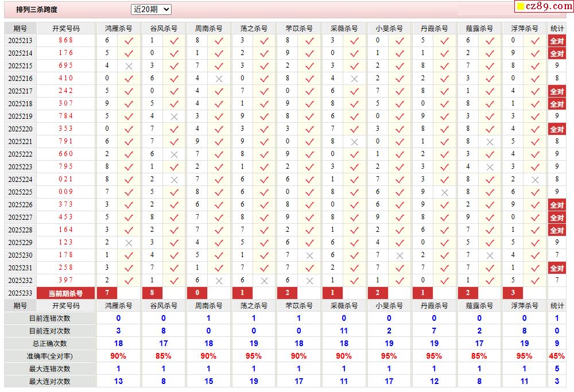Click draw number 695

click(x=66, y=65)
